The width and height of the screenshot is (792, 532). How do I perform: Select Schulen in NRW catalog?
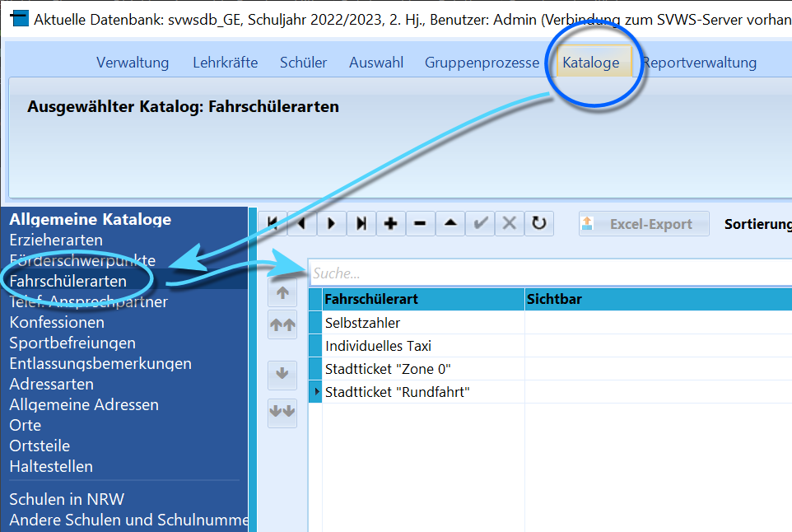click(x=67, y=499)
